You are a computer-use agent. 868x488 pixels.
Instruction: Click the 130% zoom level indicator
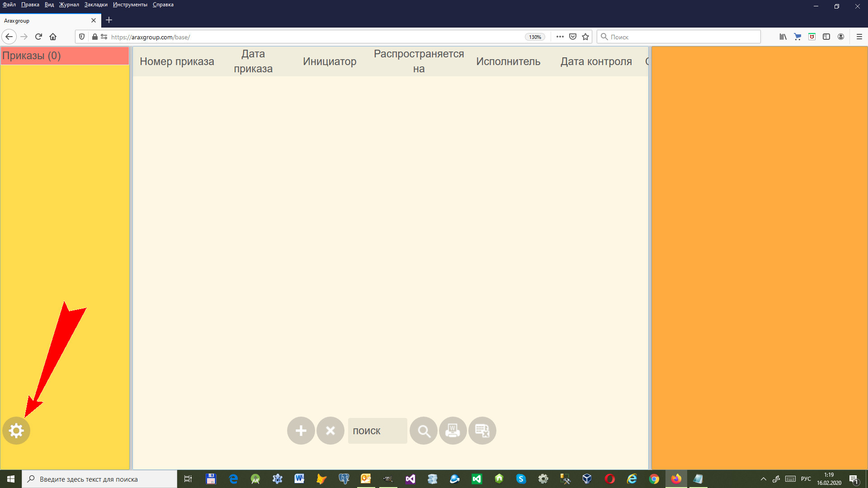pyautogui.click(x=535, y=37)
